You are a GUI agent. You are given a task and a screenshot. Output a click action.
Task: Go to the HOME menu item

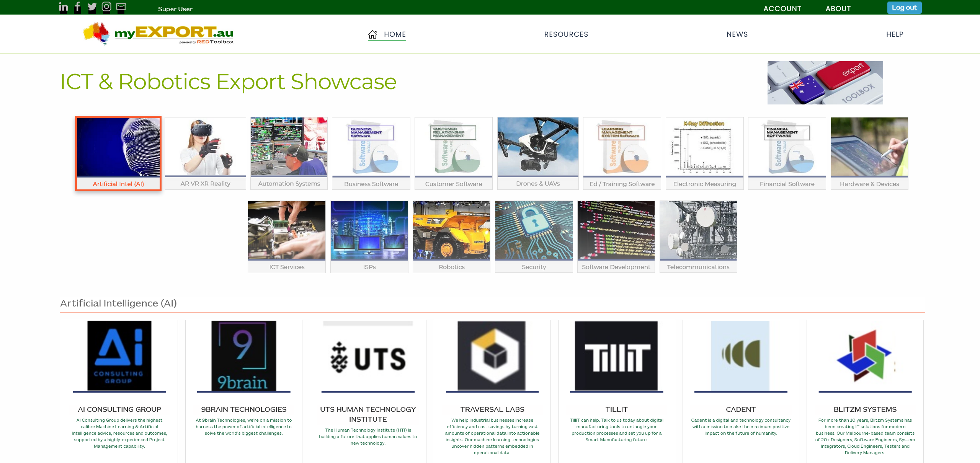tap(395, 34)
